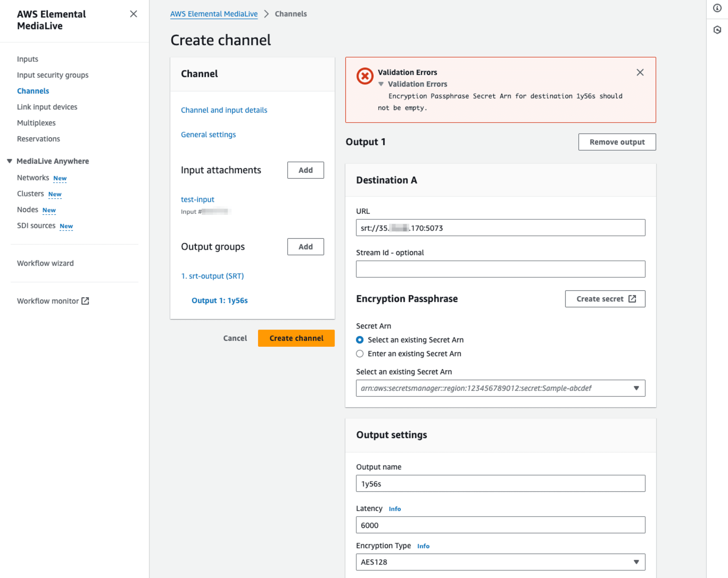Viewport: 728px width, 578px height.
Task: Click the Destination A URL field
Action: coord(500,228)
